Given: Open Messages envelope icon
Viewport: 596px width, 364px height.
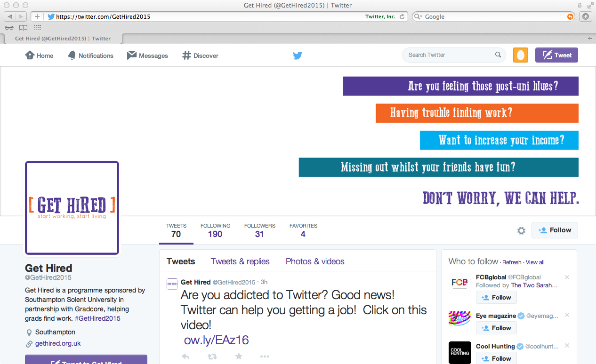Looking at the screenshot, I should coord(132,55).
